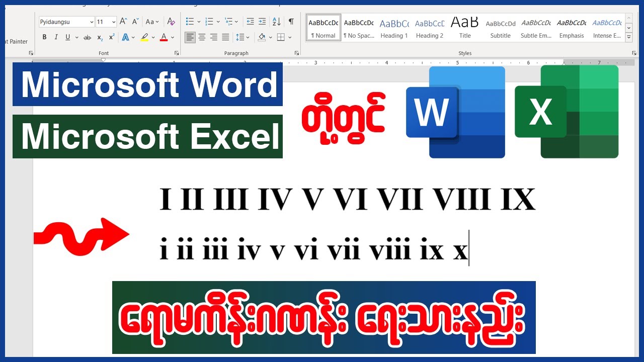Screen dimensions: 644x362
Task: Apply text effects and typography
Action: click(125, 37)
